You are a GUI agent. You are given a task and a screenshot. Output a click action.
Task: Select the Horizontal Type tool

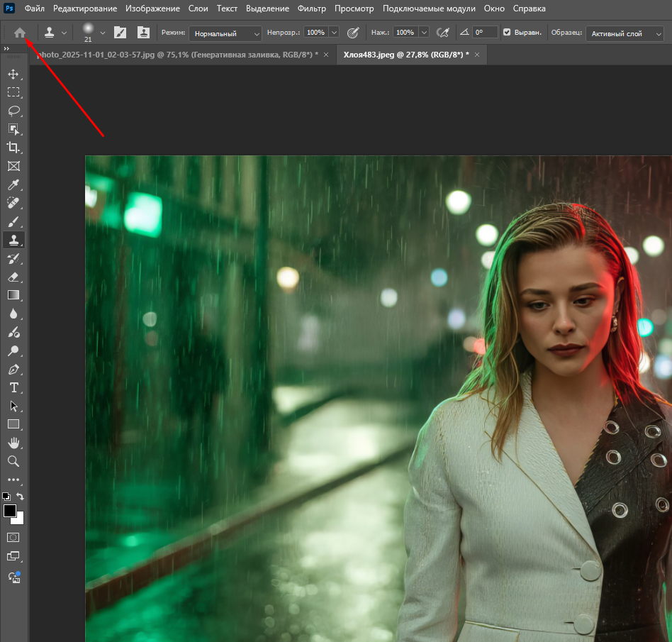(13, 387)
